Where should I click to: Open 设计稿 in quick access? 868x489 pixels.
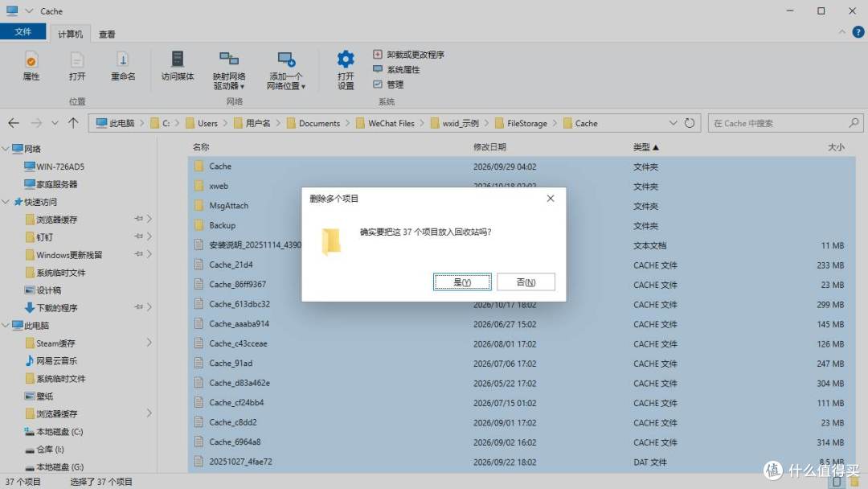tap(43, 290)
